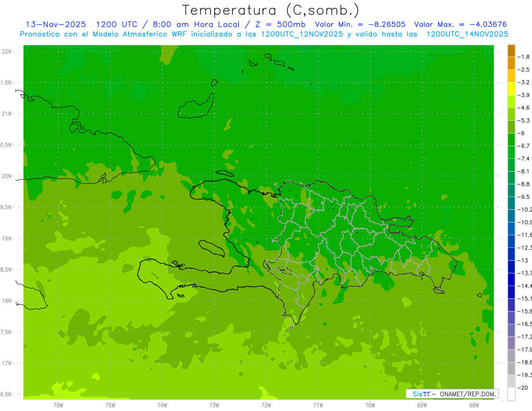Screen dimensions: 532x411
Task: Click the '-2.5' color bar label
Action: click(524, 70)
